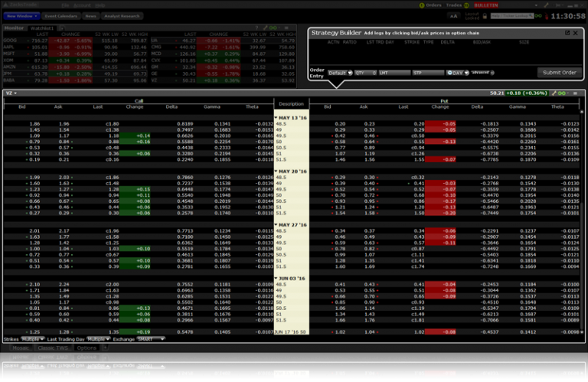Collapse the MAY 13 '16 expiry group

276,118
